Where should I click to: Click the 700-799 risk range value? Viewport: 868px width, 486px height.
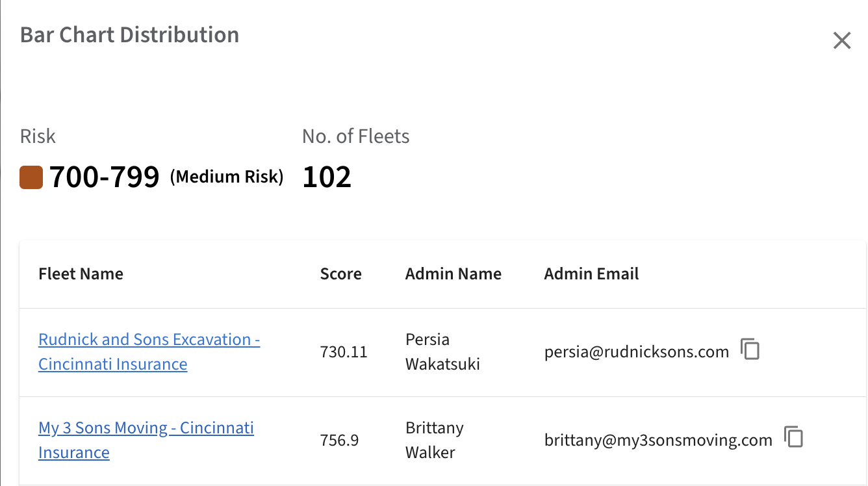coord(104,177)
